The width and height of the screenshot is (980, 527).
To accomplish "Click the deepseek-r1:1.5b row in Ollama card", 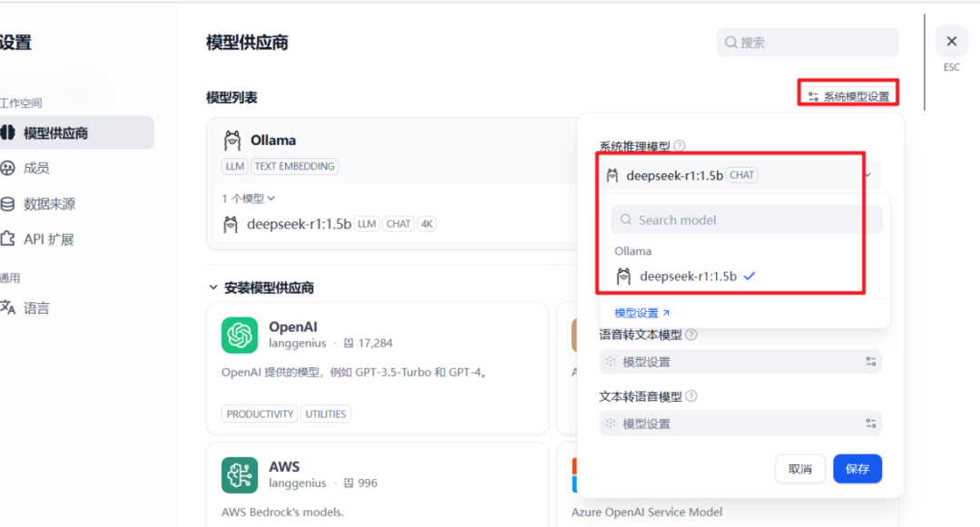I will click(x=395, y=223).
